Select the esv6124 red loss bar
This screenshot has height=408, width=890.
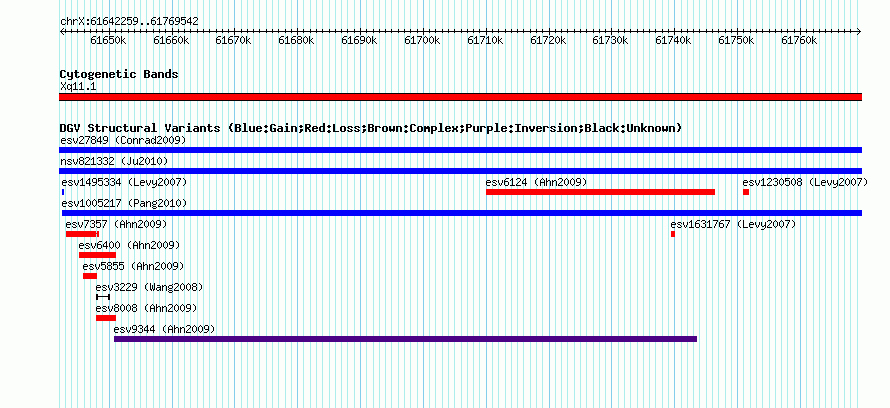pyautogui.click(x=601, y=192)
